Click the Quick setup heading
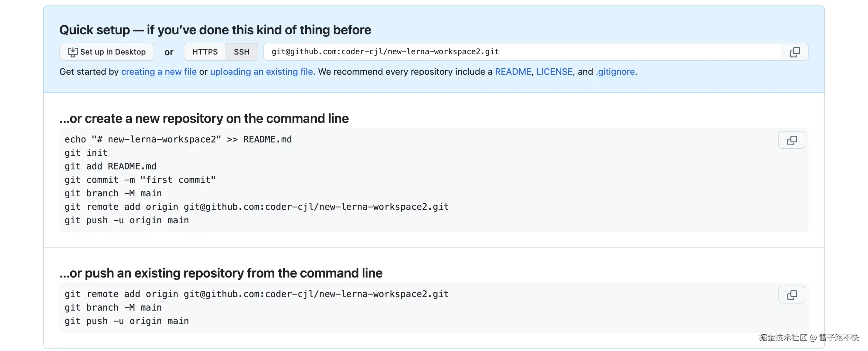 pos(215,30)
